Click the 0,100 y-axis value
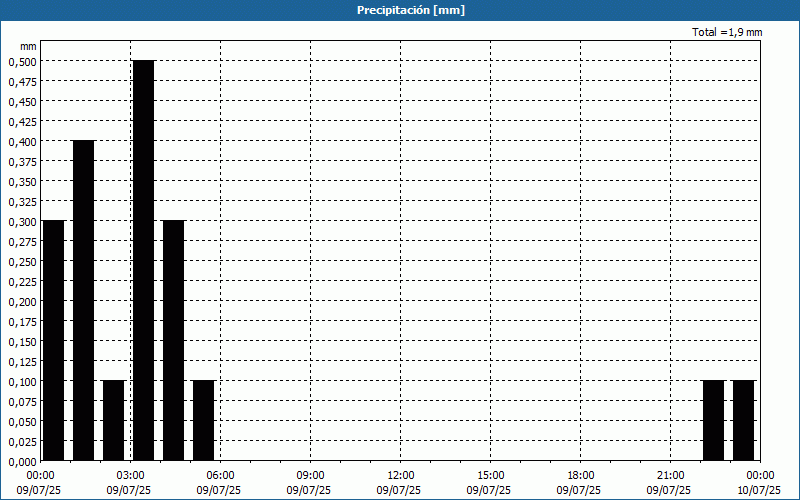The width and height of the screenshot is (800, 500). [22, 382]
